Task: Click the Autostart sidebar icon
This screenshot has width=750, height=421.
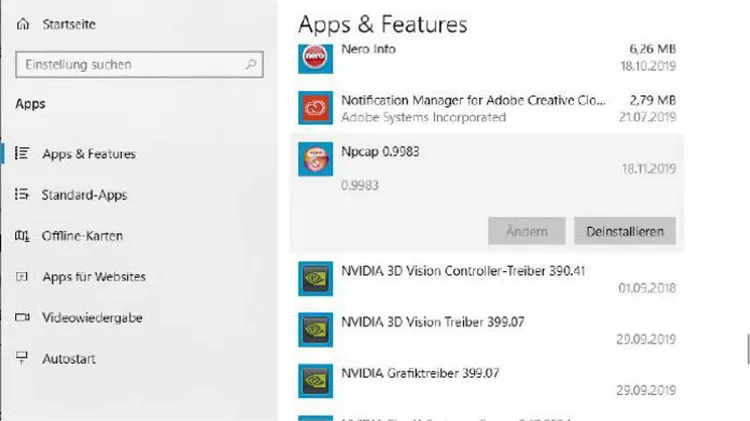Action: [x=22, y=358]
